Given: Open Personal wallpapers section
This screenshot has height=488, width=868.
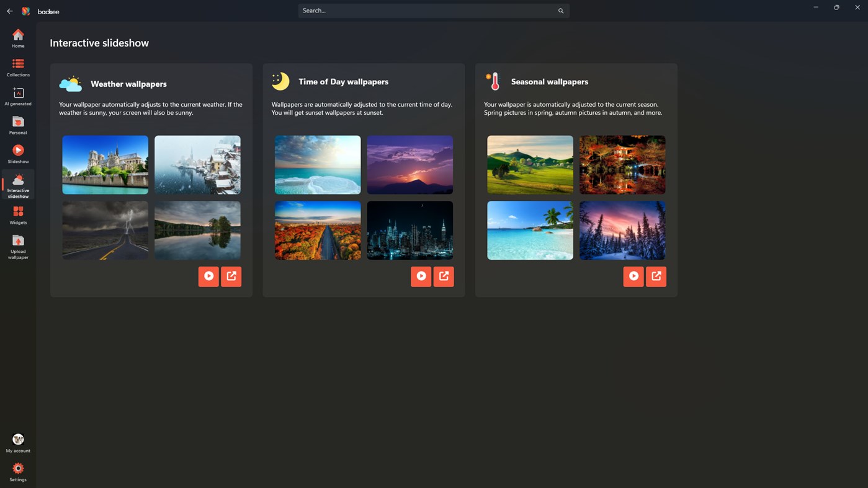Looking at the screenshot, I should pyautogui.click(x=18, y=125).
